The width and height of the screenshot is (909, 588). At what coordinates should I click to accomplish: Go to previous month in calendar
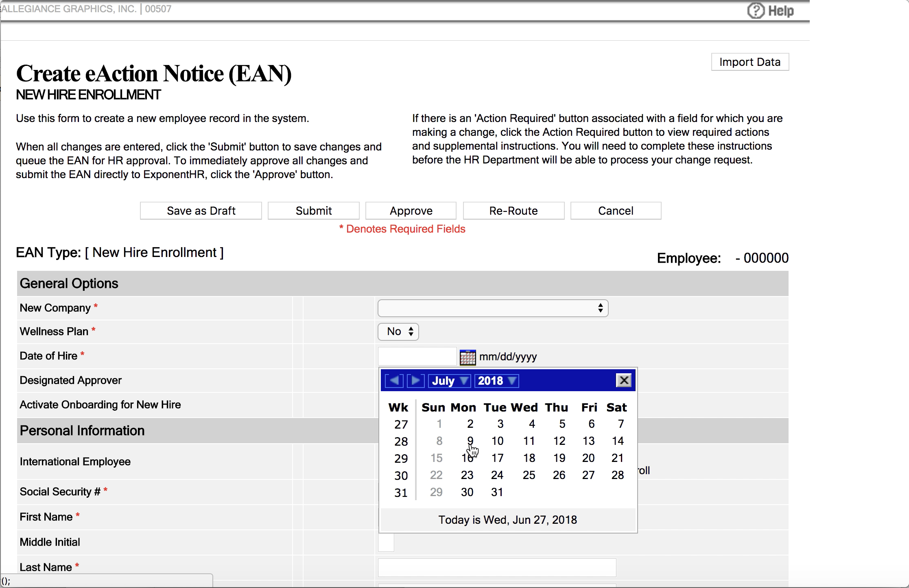(394, 381)
